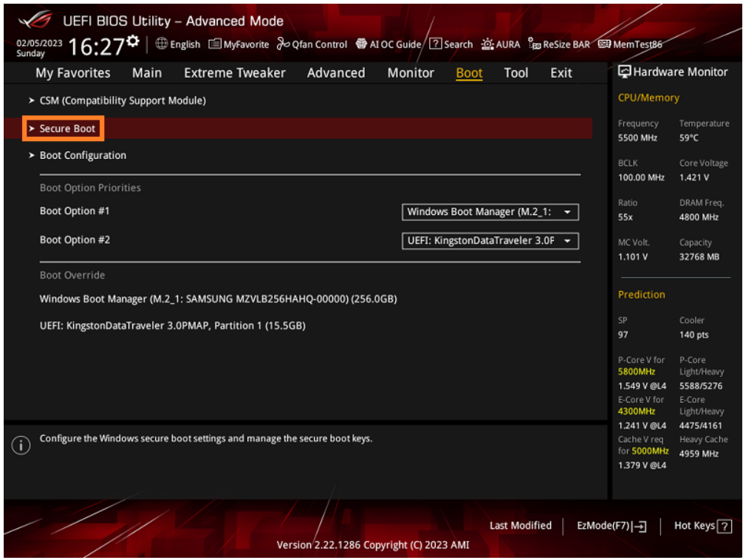
Task: Click the Hot Keys question mark
Action: tap(725, 525)
